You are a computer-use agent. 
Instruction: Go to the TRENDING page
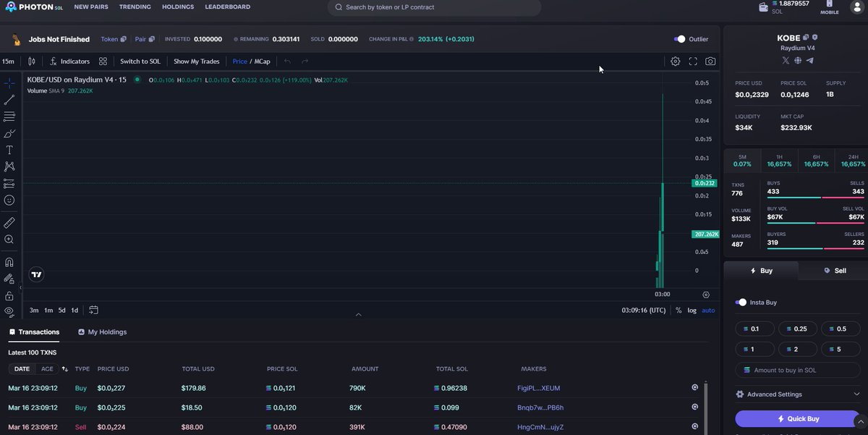pyautogui.click(x=135, y=7)
